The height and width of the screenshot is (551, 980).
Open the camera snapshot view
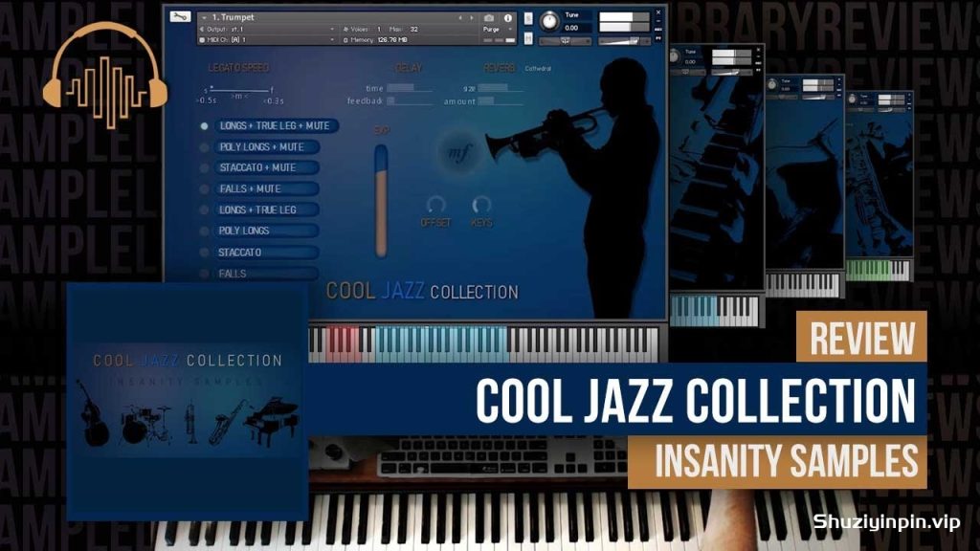click(489, 18)
